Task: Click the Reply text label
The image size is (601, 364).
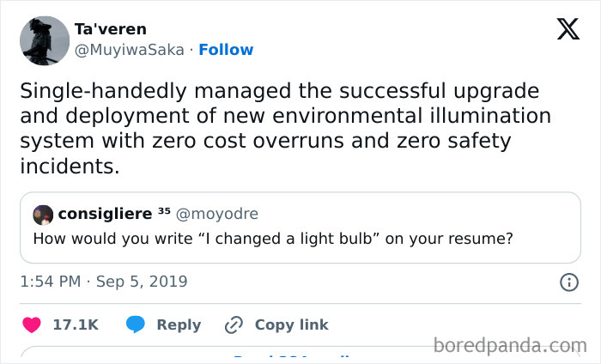Action: coord(179,325)
